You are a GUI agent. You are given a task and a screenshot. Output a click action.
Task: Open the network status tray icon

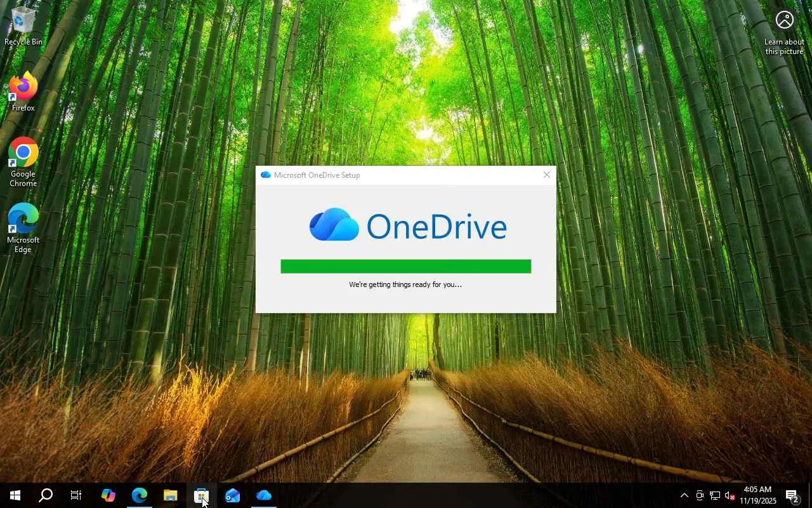(715, 495)
